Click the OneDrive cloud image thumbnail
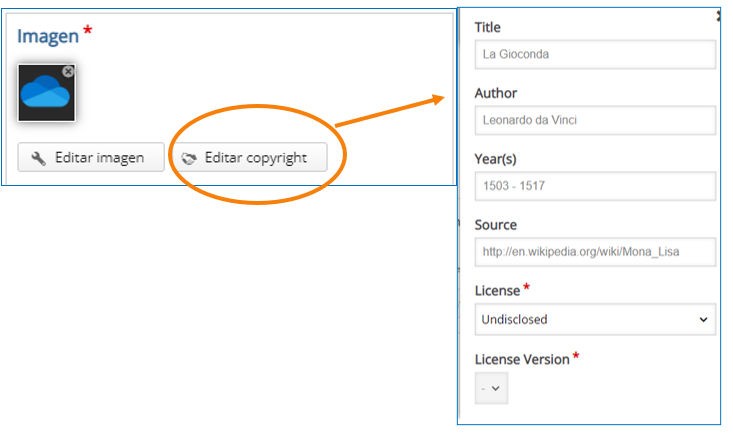733x435 pixels. pos(46,93)
